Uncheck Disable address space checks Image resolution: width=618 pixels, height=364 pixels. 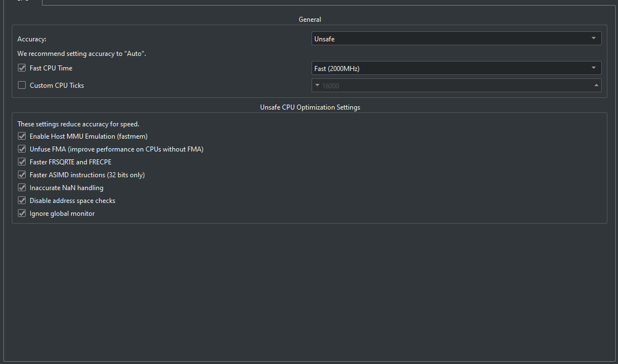click(x=22, y=200)
